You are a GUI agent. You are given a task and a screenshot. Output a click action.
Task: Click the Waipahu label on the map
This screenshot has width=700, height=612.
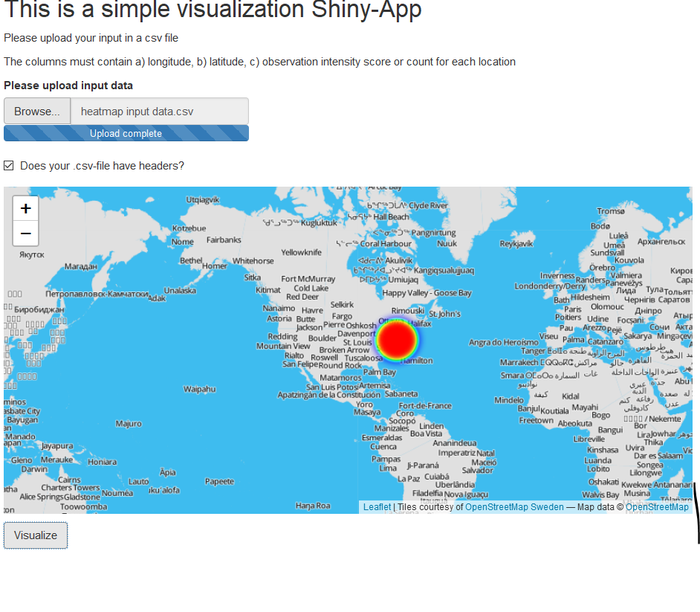(x=199, y=389)
